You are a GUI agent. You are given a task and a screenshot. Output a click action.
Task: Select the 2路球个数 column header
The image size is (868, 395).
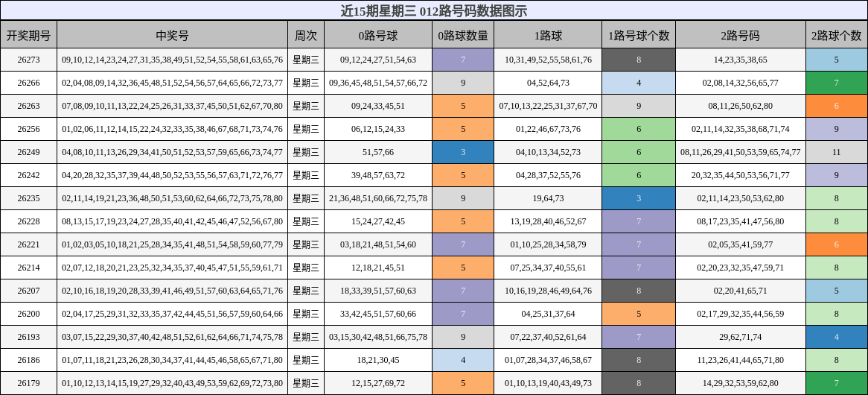pos(837,36)
